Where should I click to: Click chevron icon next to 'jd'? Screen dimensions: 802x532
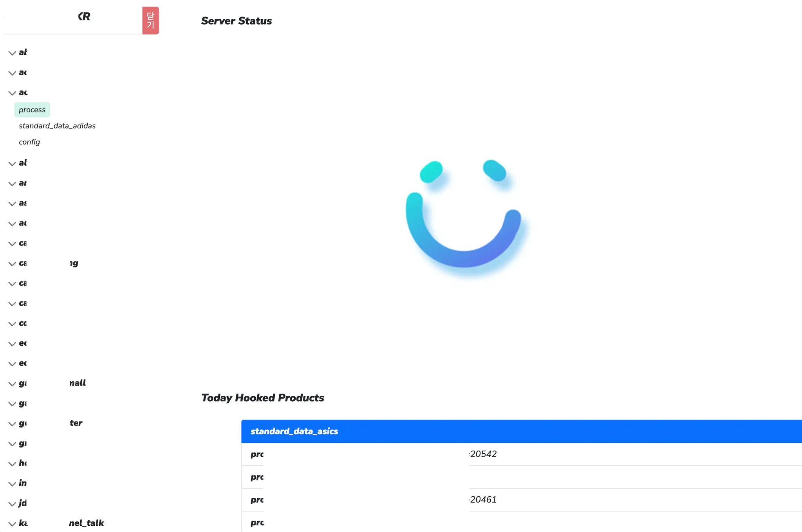pos(12,504)
